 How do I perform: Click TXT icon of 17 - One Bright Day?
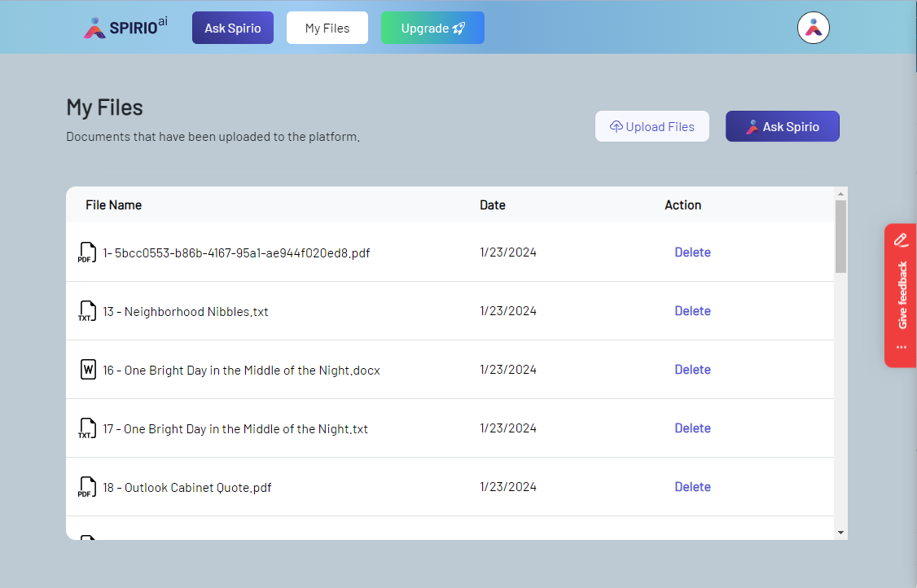click(x=87, y=428)
